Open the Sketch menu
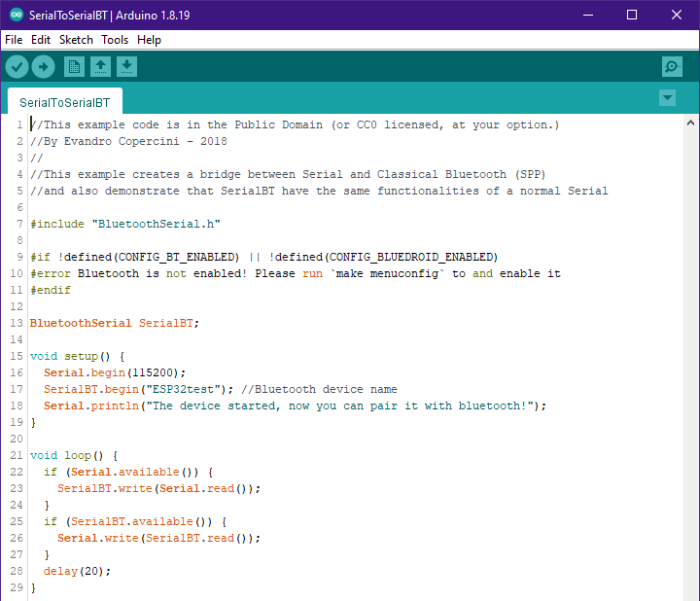 (x=76, y=40)
